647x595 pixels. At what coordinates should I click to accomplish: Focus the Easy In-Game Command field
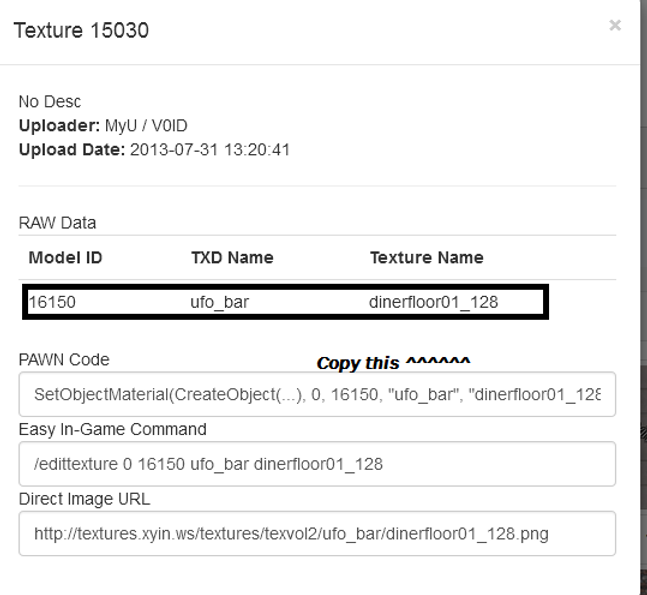[317, 464]
